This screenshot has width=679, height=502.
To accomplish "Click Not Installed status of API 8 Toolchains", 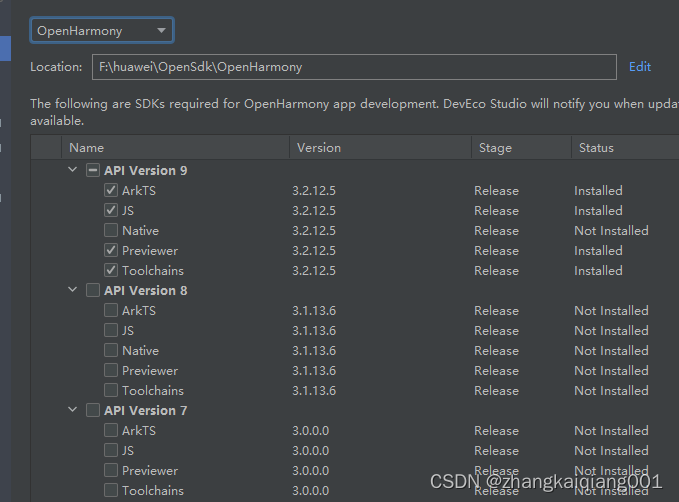I will (611, 391).
